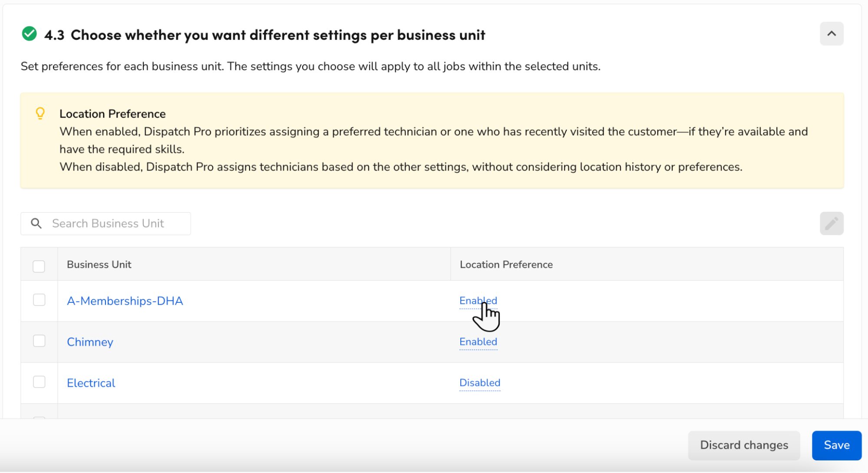Viewport: 868px width, 473px height.
Task: Disable location preference for Chimney
Action: 478,342
